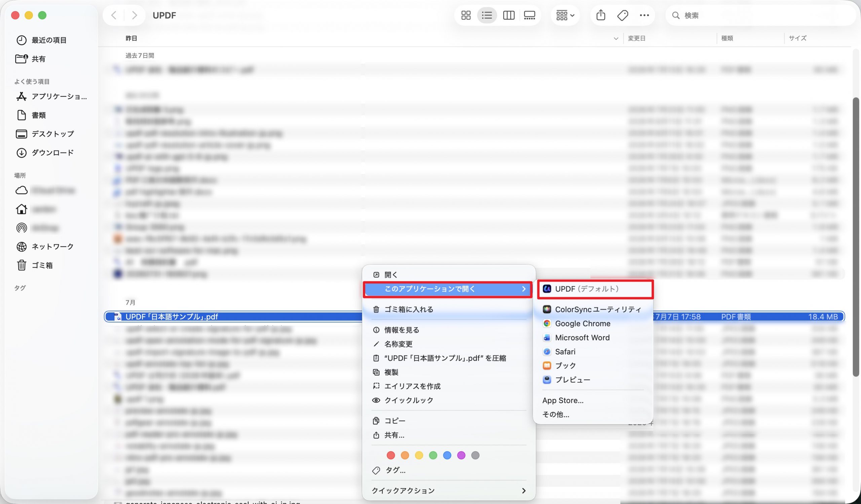Click the iCloud cloud icon in sidebar

(x=22, y=190)
